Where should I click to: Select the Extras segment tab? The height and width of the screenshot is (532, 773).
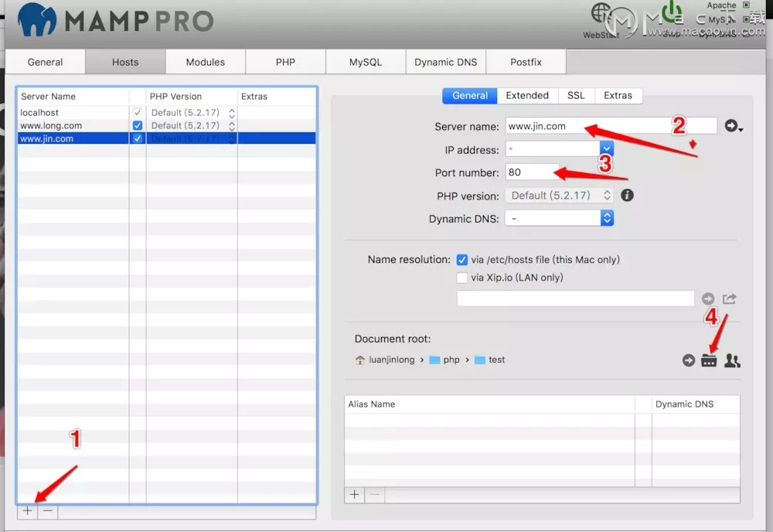[x=618, y=96]
